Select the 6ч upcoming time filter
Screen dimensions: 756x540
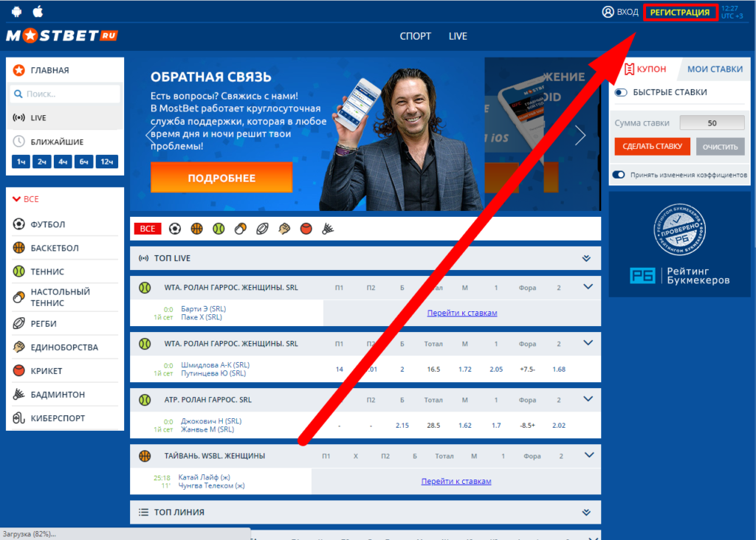click(x=84, y=162)
